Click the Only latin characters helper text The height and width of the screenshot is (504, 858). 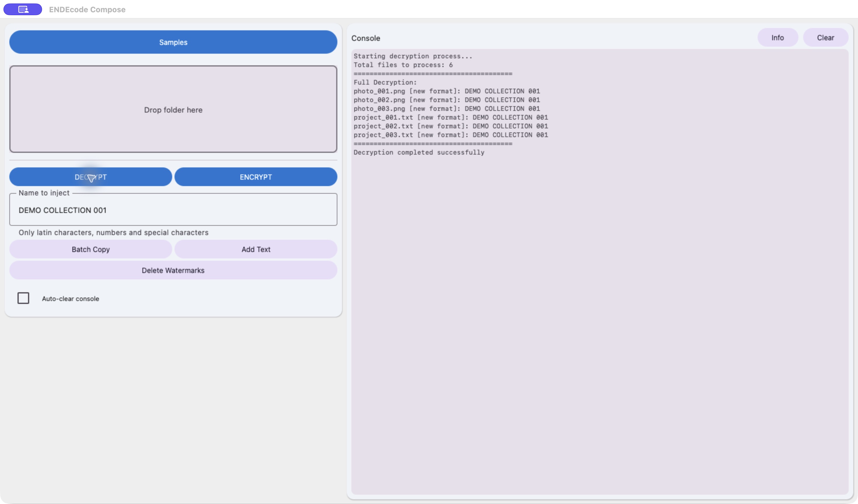point(113,233)
